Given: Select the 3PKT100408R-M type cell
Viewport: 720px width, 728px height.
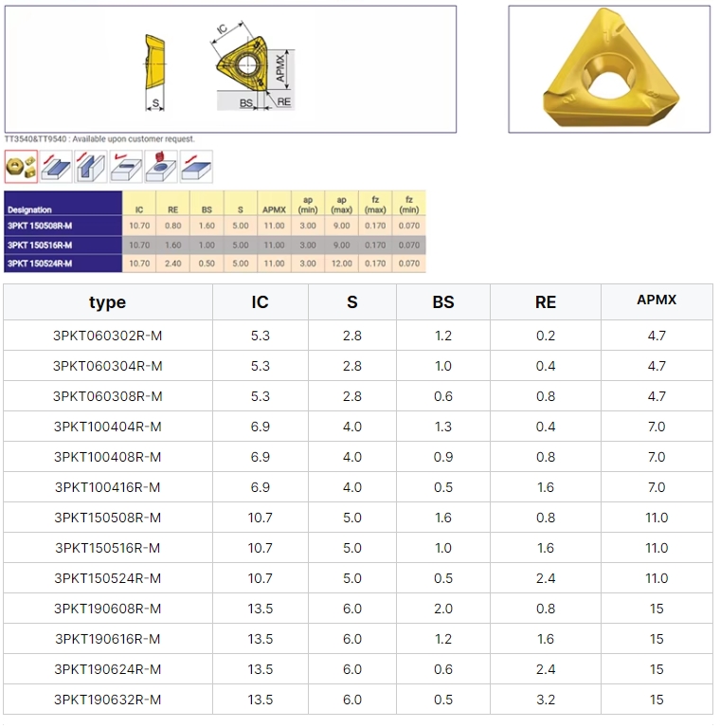Looking at the screenshot, I should pyautogui.click(x=107, y=457).
